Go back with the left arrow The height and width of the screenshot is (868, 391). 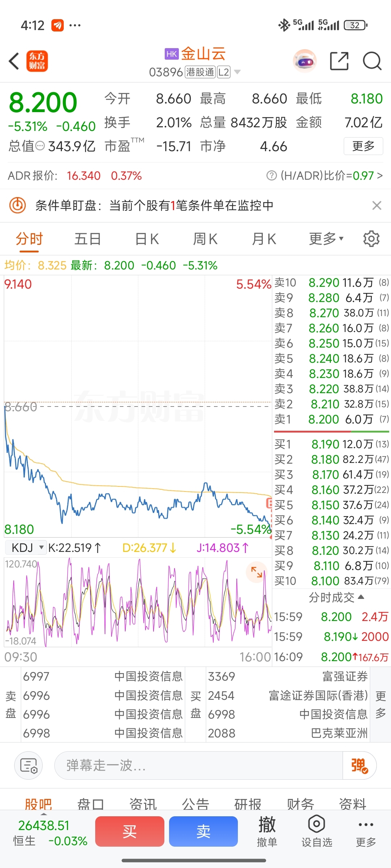coord(14,61)
